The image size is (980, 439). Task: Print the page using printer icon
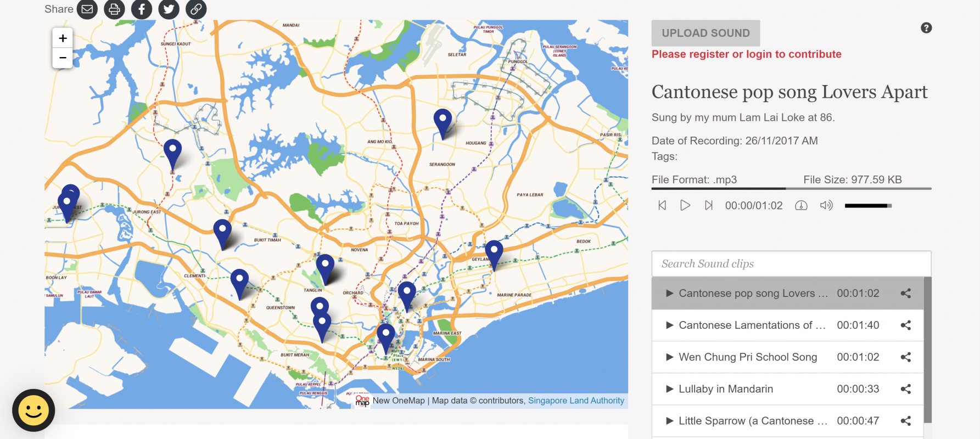[114, 9]
